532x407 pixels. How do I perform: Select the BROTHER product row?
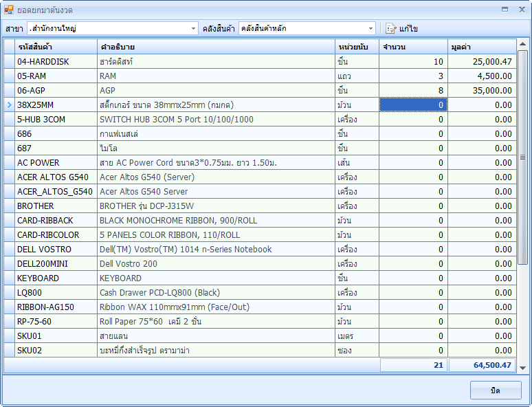tap(56, 206)
